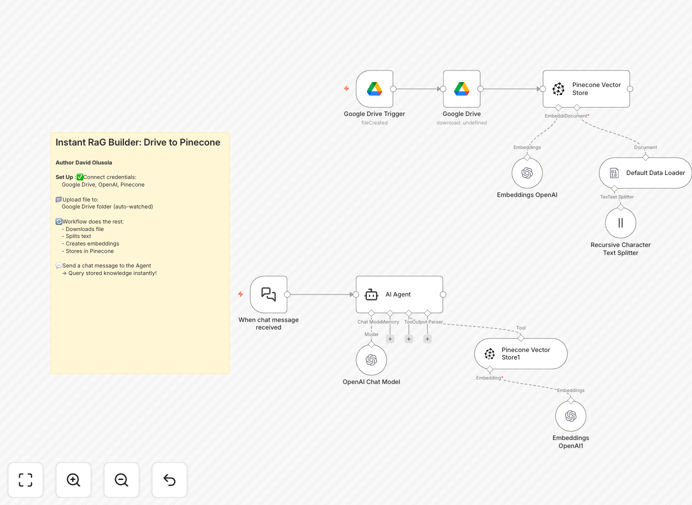Click the AI Agent output handle
The height and width of the screenshot is (505, 692).
click(443, 294)
